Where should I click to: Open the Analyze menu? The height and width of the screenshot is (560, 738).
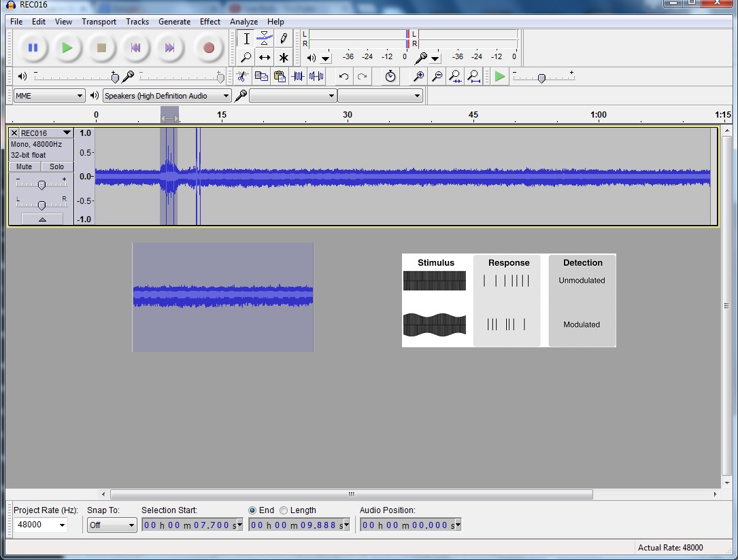pos(244,22)
